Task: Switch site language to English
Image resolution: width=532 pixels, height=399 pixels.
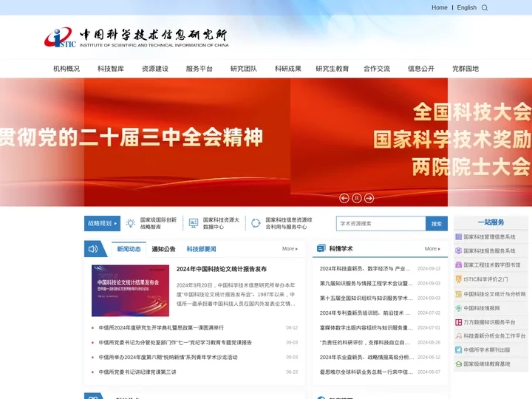Action: (466, 7)
